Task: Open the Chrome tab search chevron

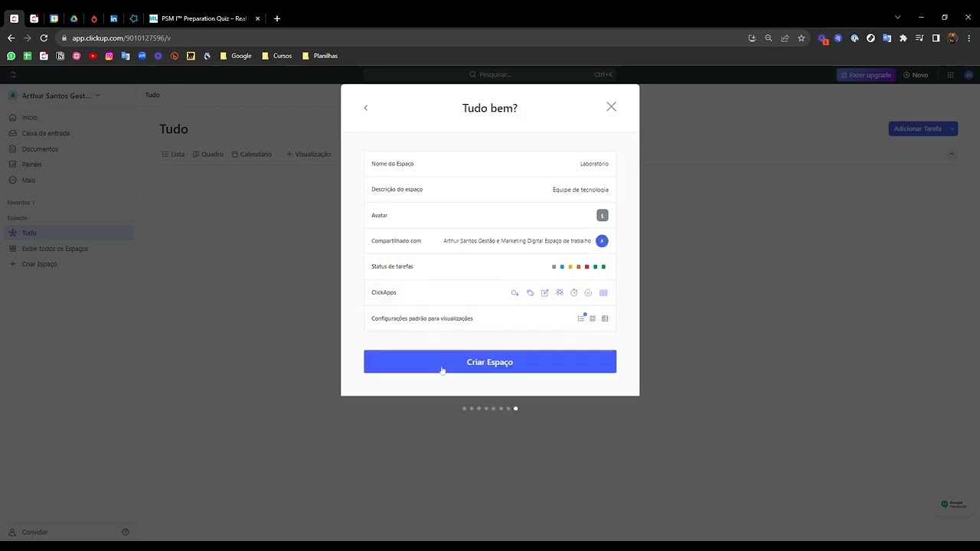Action: point(898,18)
